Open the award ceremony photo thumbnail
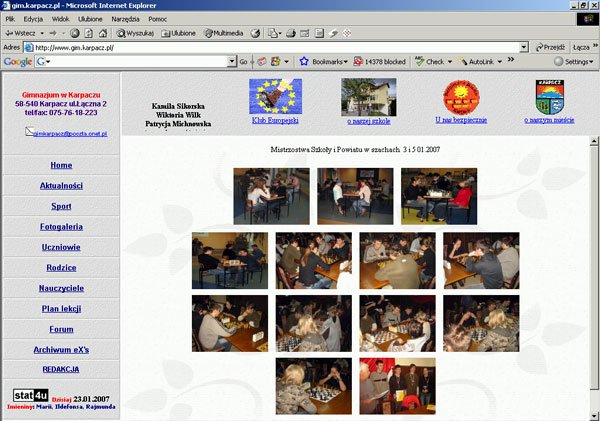The height and width of the screenshot is (421, 600). 397,386
